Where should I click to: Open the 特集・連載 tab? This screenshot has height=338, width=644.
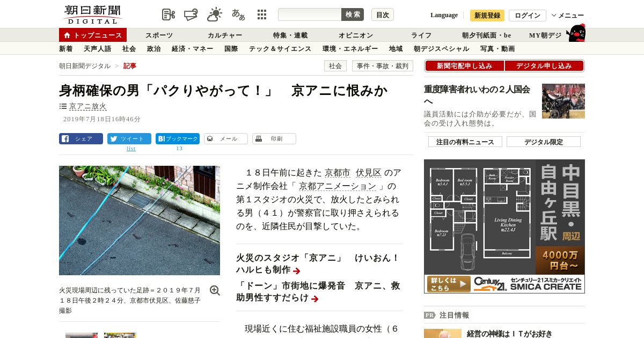pos(290,35)
